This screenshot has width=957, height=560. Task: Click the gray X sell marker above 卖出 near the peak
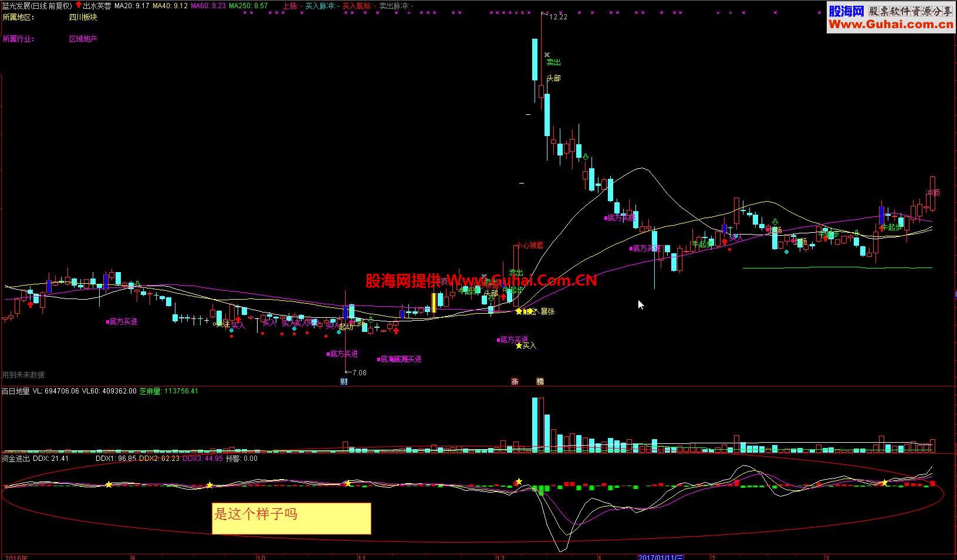(547, 55)
